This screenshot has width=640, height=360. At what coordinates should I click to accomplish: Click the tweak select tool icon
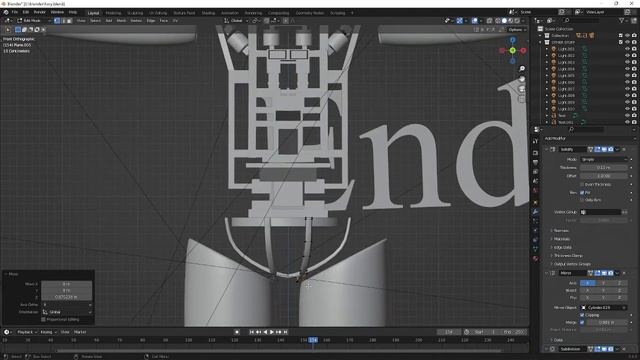[8, 29]
